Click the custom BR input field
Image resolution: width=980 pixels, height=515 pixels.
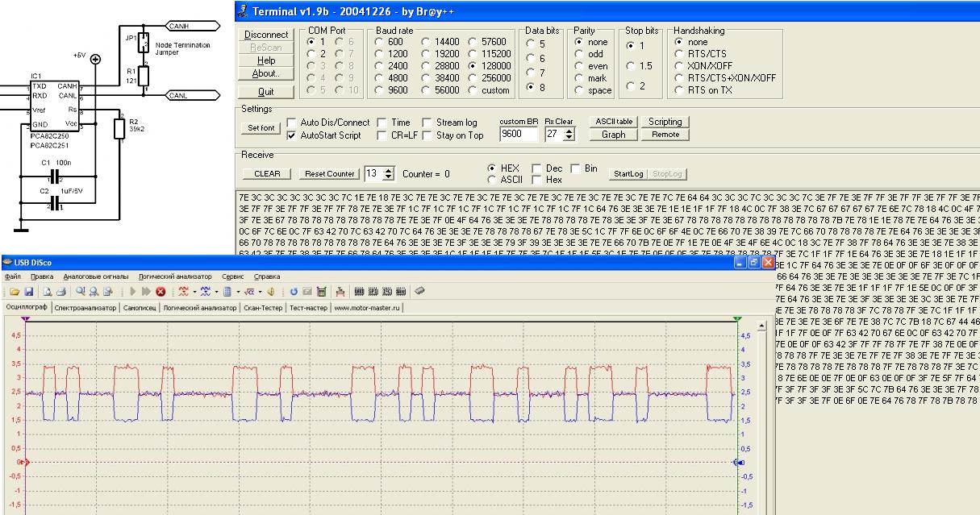click(x=519, y=135)
